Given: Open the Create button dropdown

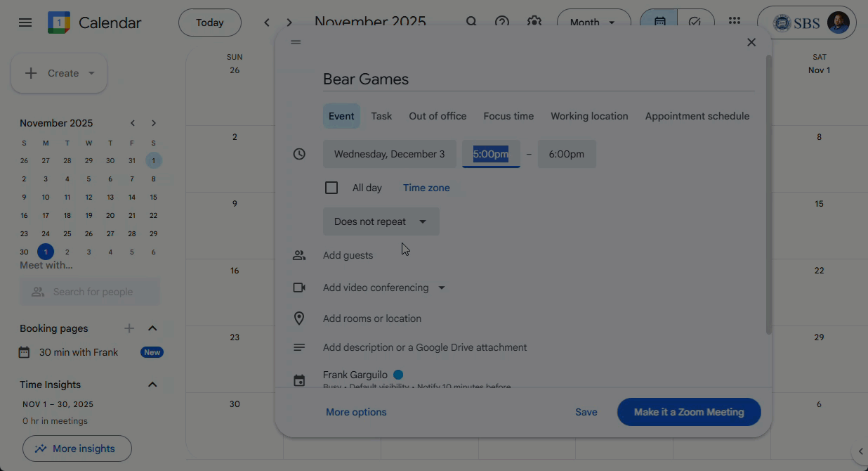Looking at the screenshot, I should 91,73.
